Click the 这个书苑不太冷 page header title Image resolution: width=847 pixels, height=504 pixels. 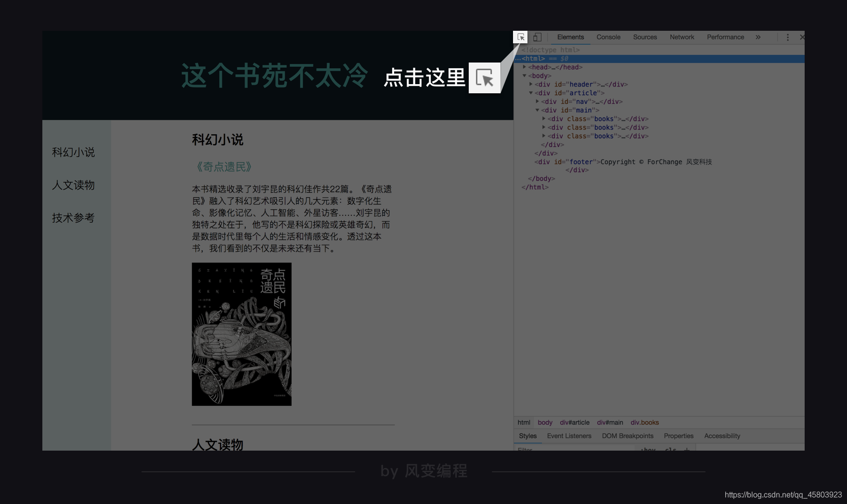(x=274, y=76)
